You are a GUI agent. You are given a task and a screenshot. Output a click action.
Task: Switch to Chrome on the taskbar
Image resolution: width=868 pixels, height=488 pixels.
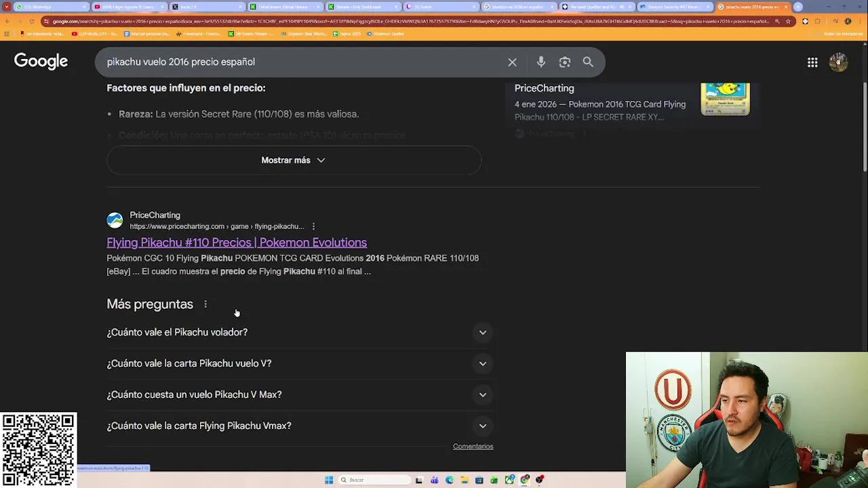click(524, 480)
